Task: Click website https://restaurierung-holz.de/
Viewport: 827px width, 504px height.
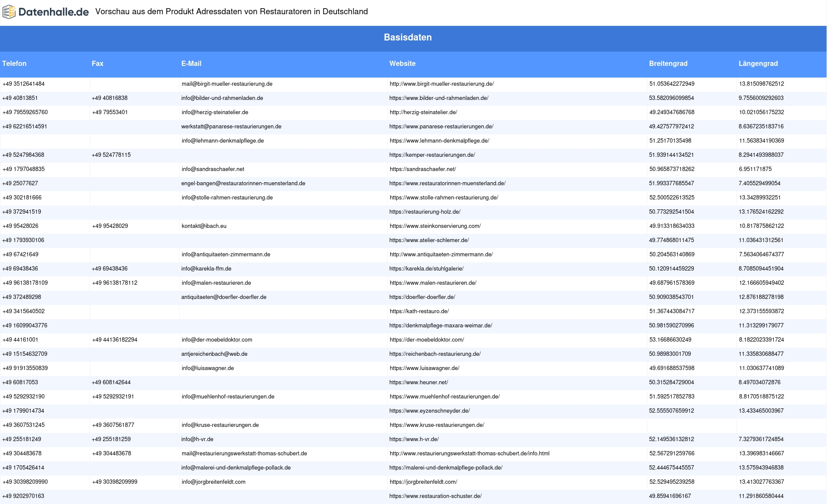Action: [425, 212]
